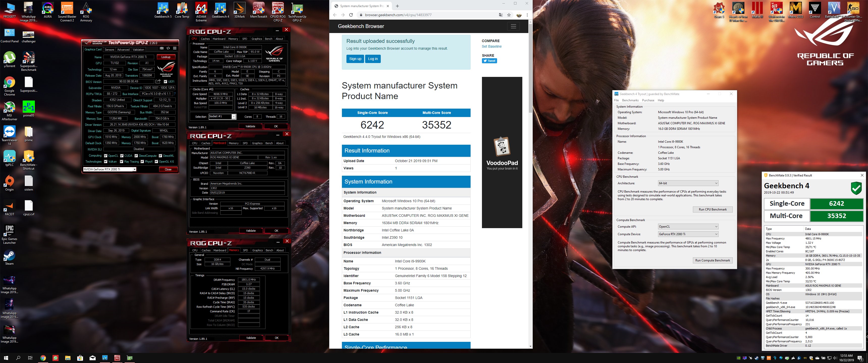Open CPUID ROG CPU-Z desktop icon

pyautogui.click(x=278, y=12)
